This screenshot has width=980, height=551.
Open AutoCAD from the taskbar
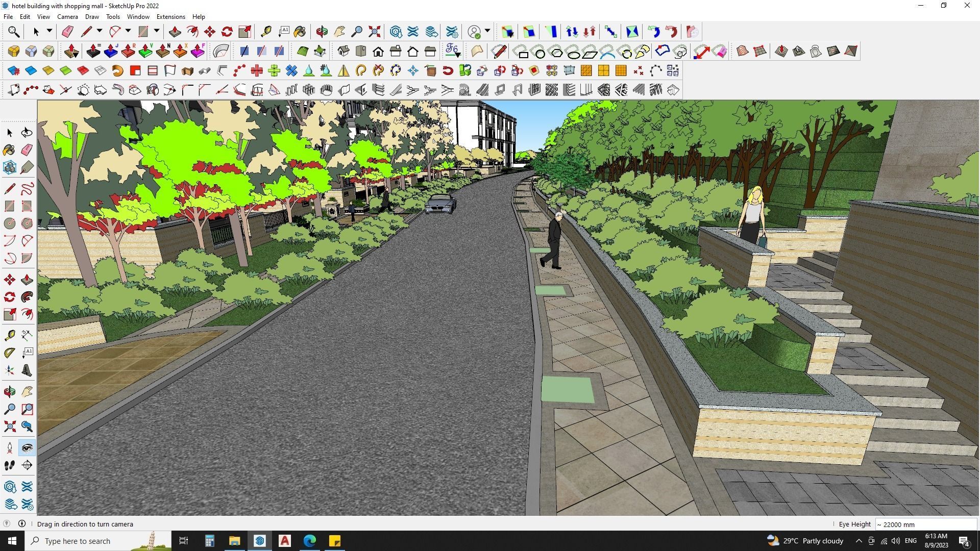(285, 541)
